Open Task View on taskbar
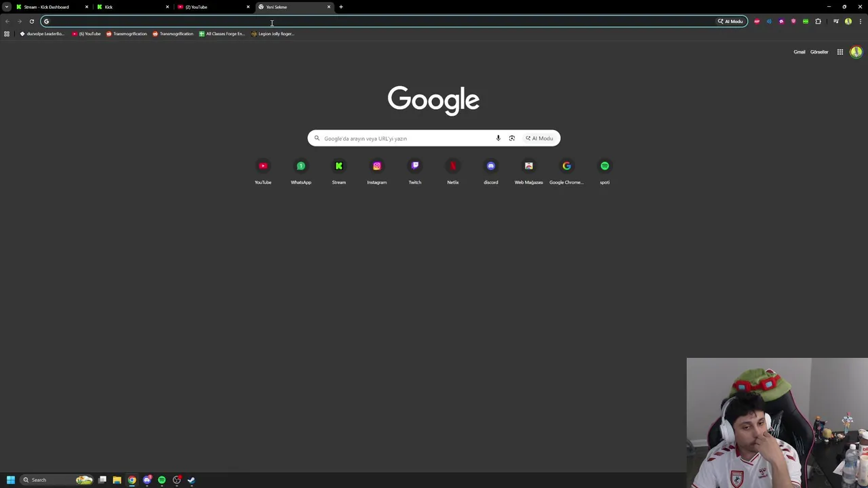The width and height of the screenshot is (868, 488). click(x=102, y=480)
